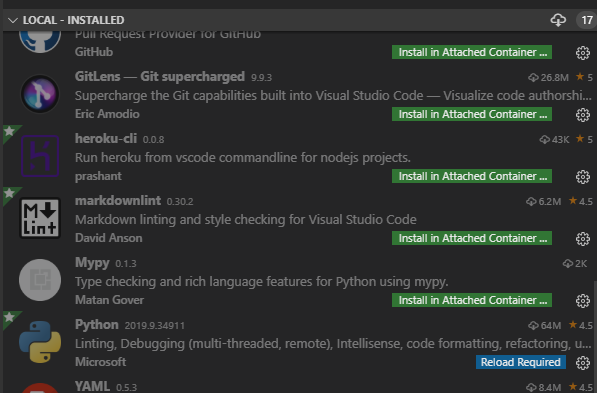
Task: Open manage gear for GitHub extension
Action: pyautogui.click(x=583, y=53)
